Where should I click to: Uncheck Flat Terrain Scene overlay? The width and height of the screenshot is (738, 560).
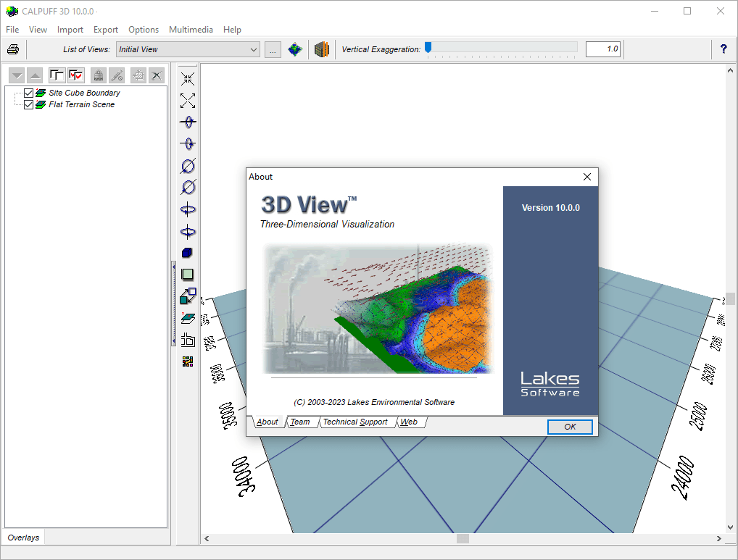[x=29, y=104]
